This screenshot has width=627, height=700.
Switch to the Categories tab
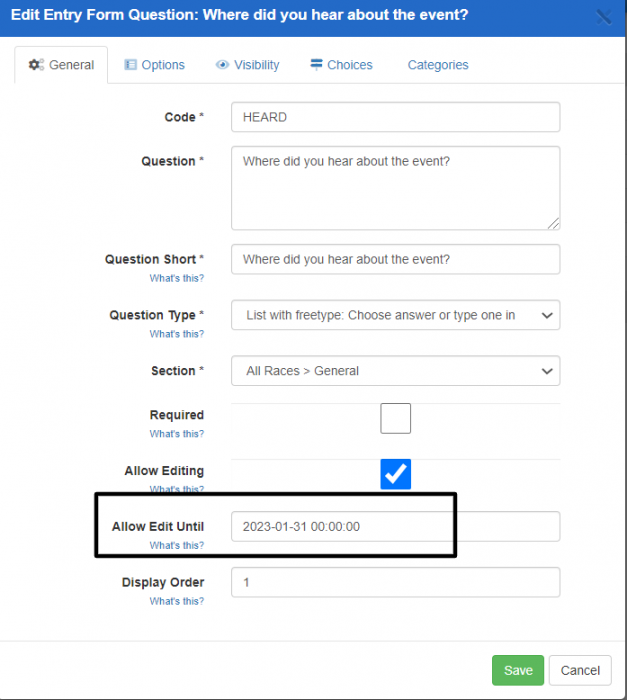437,65
